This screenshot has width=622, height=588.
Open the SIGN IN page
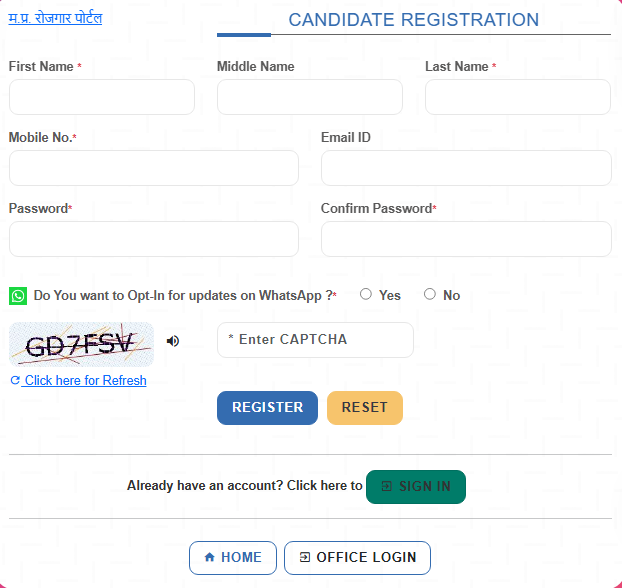[415, 487]
